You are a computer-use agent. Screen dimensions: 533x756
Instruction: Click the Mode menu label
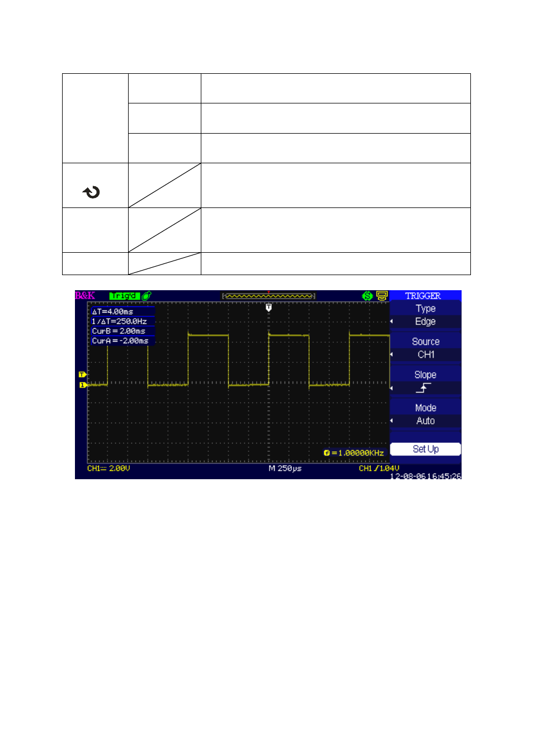pyautogui.click(x=426, y=408)
